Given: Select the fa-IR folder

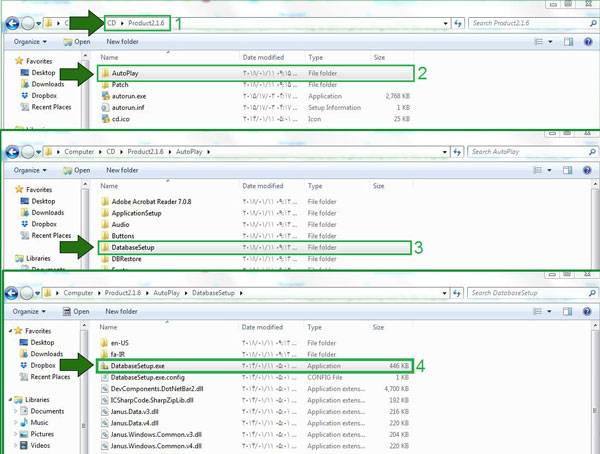Looking at the screenshot, I should click(x=117, y=355).
